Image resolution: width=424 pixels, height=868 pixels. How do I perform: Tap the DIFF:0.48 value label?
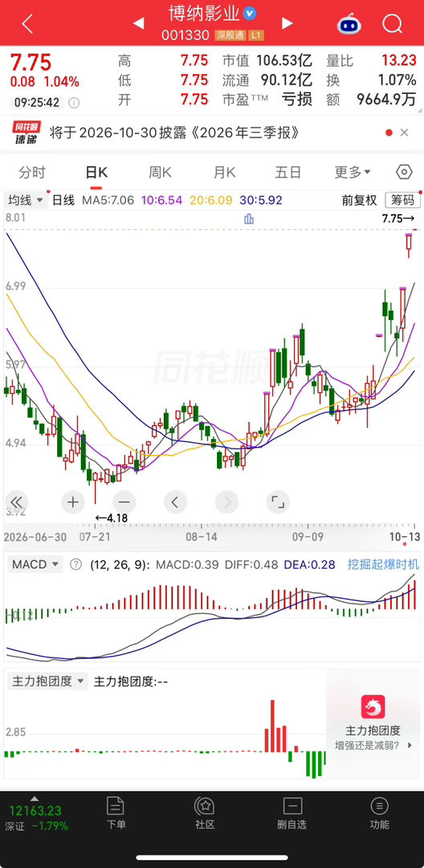click(251, 565)
